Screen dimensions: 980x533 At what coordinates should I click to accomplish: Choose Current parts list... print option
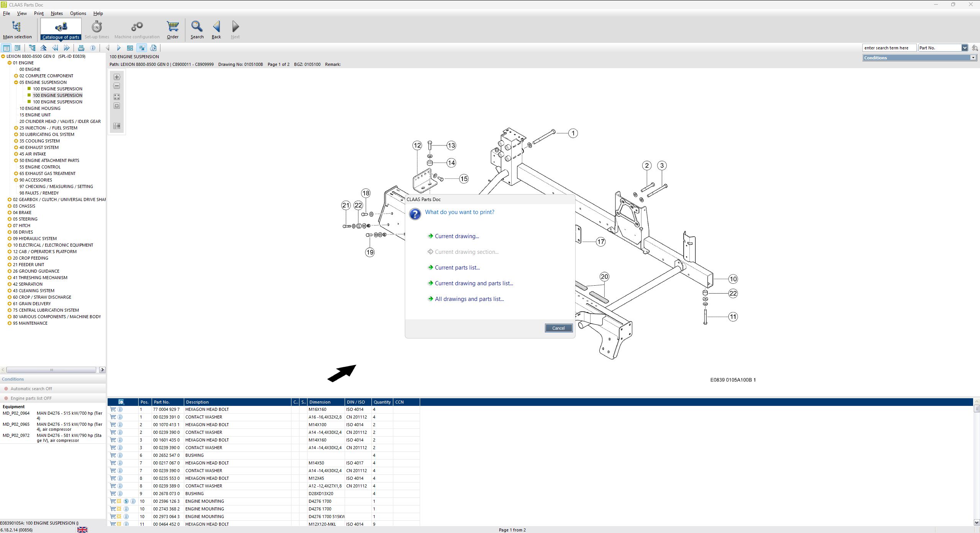click(457, 268)
